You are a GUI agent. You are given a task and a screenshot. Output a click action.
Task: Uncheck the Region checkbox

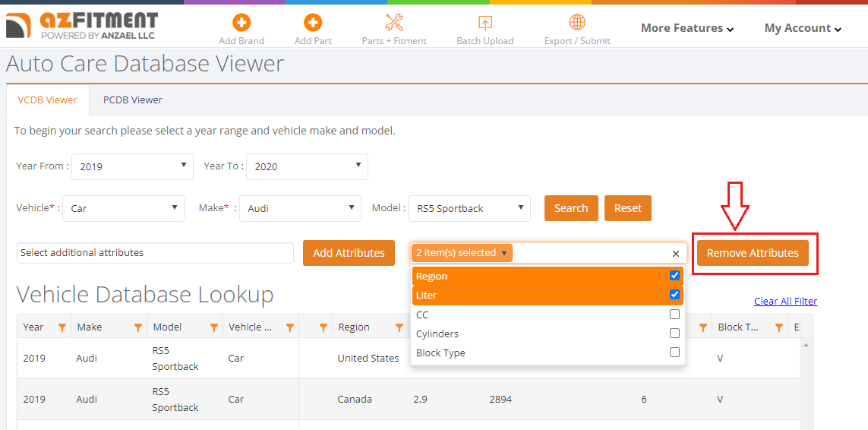(674, 276)
